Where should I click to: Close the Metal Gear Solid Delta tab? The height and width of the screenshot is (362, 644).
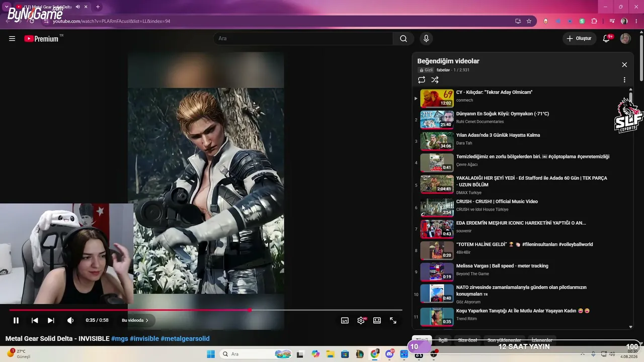tap(86, 7)
